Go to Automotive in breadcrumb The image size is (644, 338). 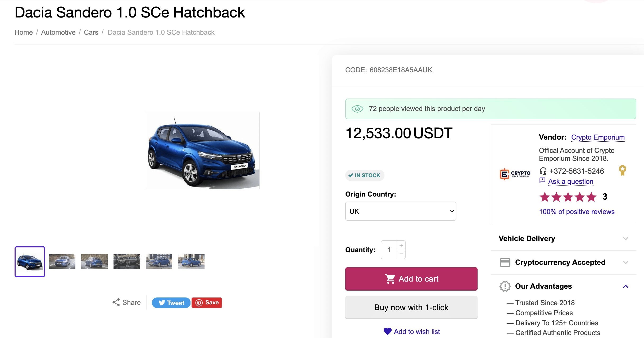pyautogui.click(x=58, y=32)
